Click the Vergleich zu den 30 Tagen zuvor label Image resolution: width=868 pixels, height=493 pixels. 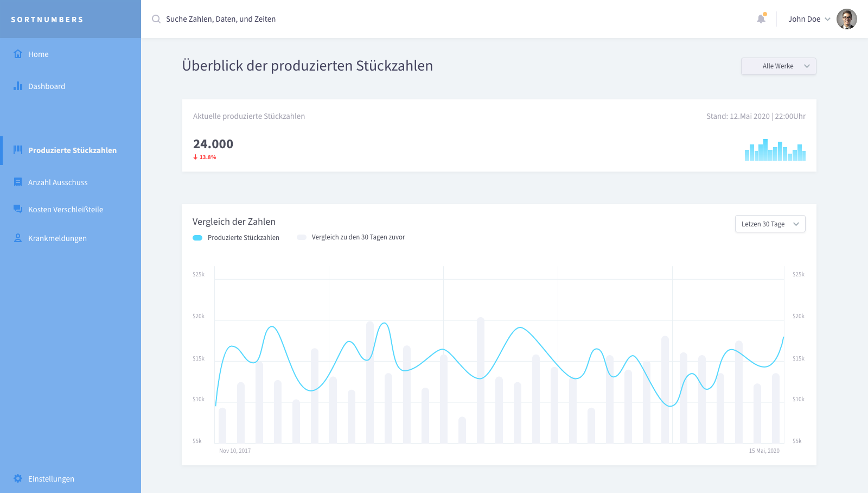(x=358, y=237)
